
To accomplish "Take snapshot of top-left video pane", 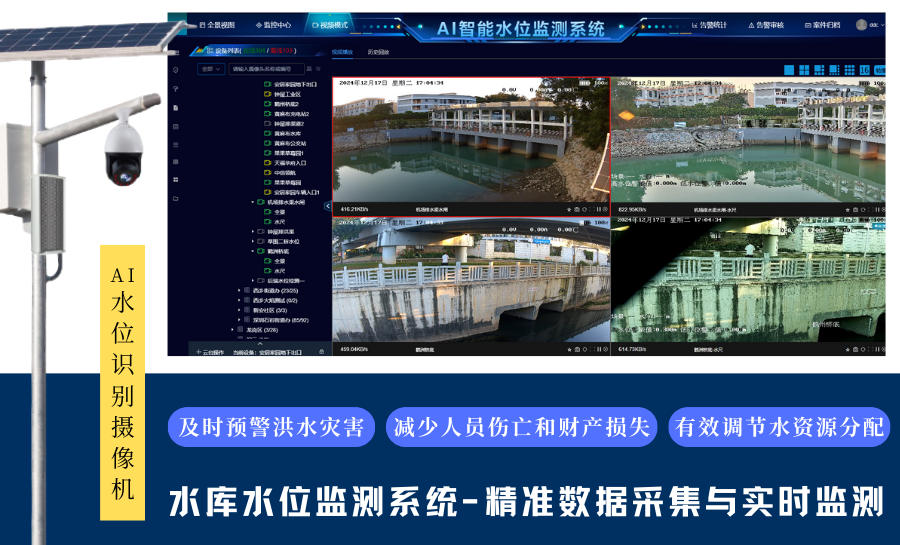I will pos(577,209).
